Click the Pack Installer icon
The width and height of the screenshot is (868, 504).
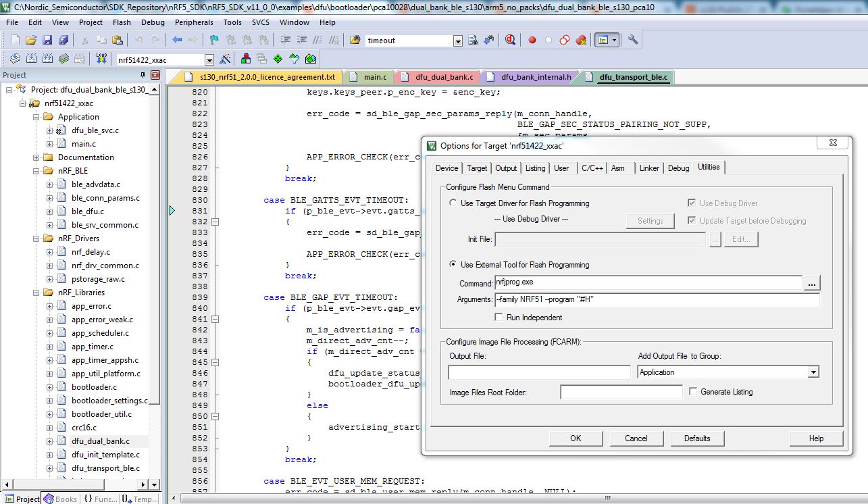click(310, 59)
